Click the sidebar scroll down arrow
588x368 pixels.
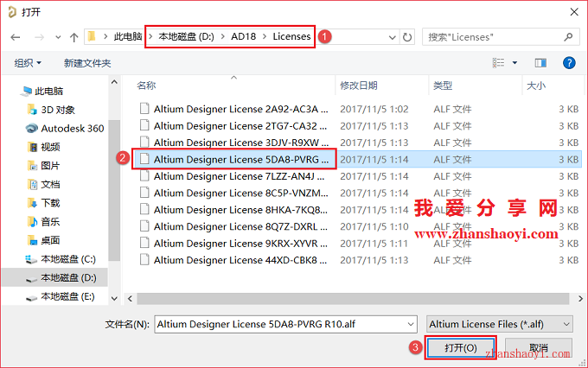point(114,299)
